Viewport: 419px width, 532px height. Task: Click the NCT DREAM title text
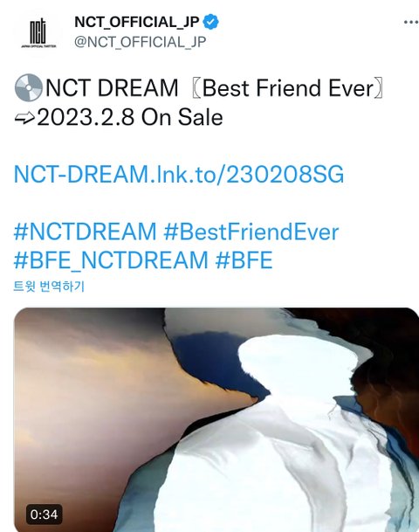point(112,88)
